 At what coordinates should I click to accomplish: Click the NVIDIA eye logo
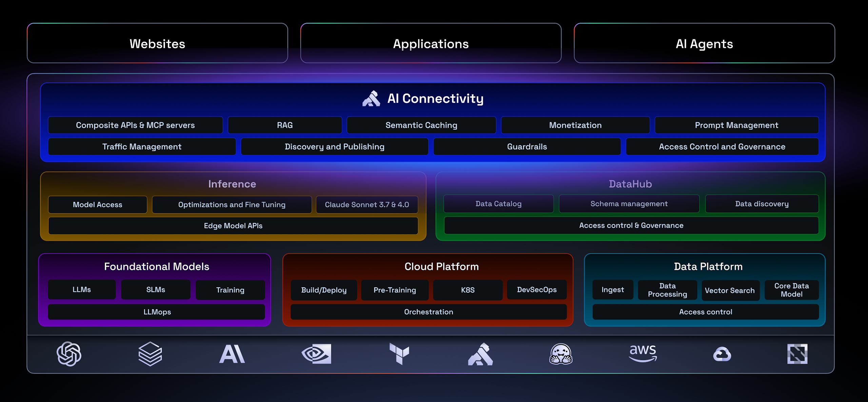(316, 354)
